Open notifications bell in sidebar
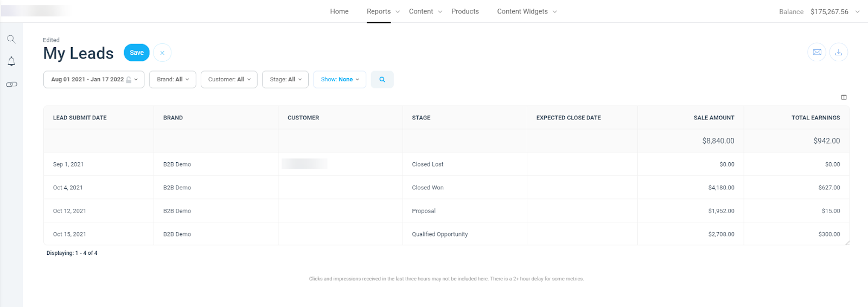The image size is (868, 307). point(11,61)
